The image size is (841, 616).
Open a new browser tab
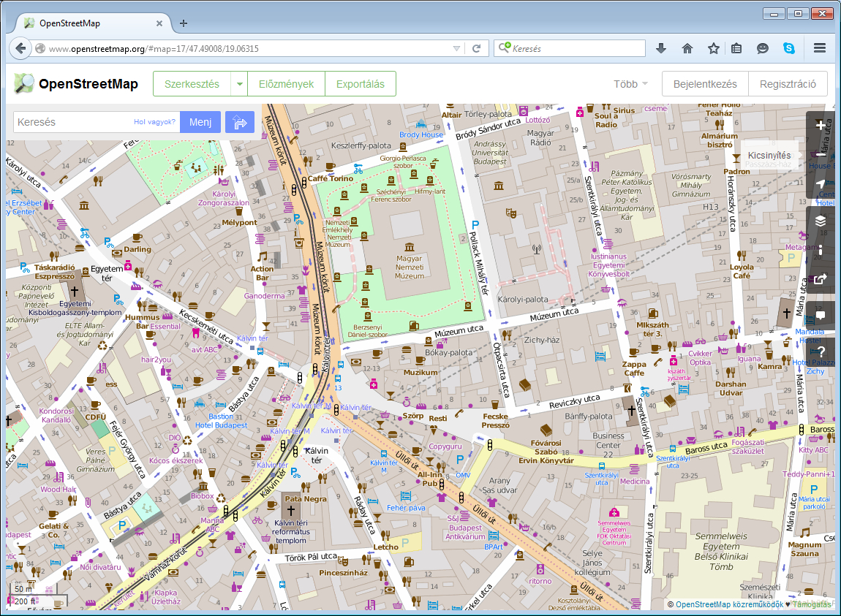[184, 23]
